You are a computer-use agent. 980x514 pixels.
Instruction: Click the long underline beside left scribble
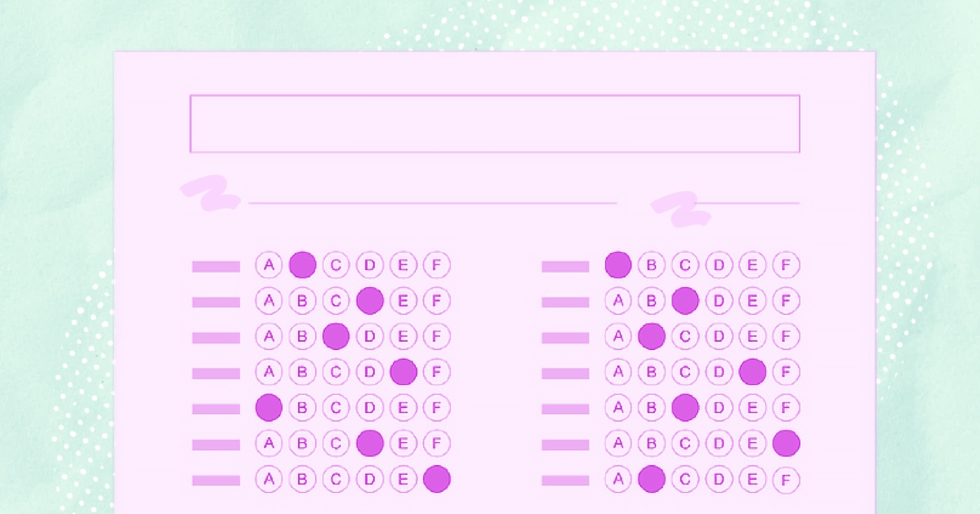pyautogui.click(x=433, y=202)
